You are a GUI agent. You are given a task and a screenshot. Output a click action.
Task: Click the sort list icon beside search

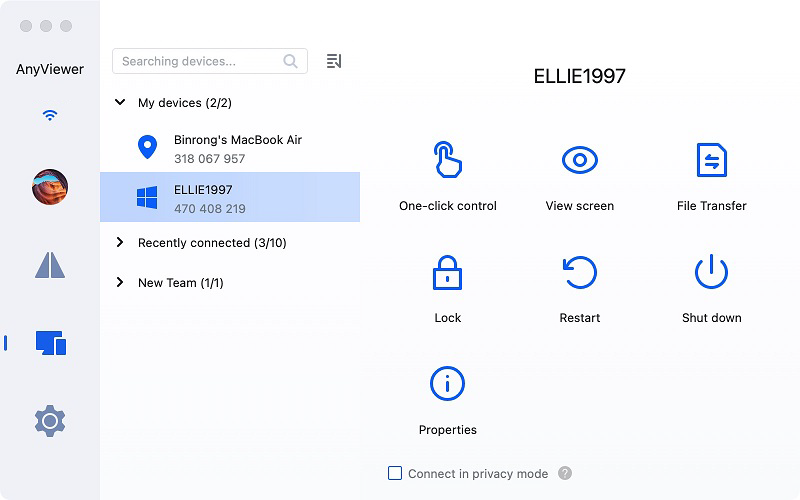(x=334, y=61)
